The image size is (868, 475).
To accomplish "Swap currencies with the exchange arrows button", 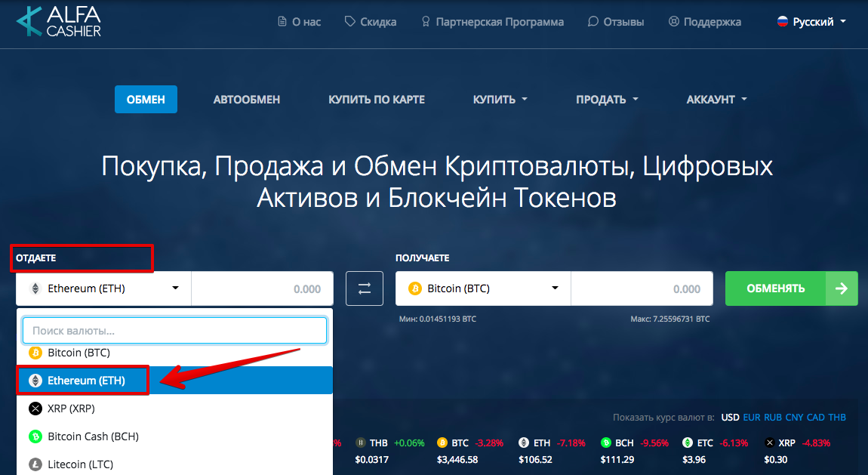I will (x=365, y=288).
